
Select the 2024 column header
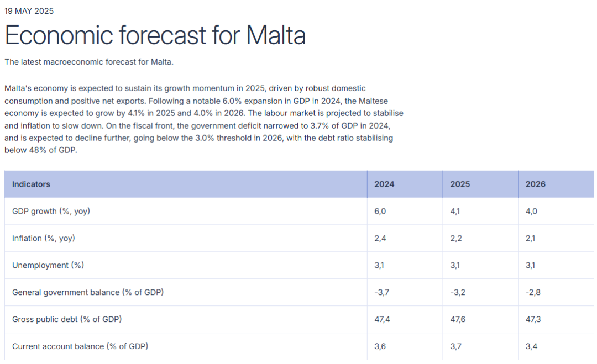[384, 184]
